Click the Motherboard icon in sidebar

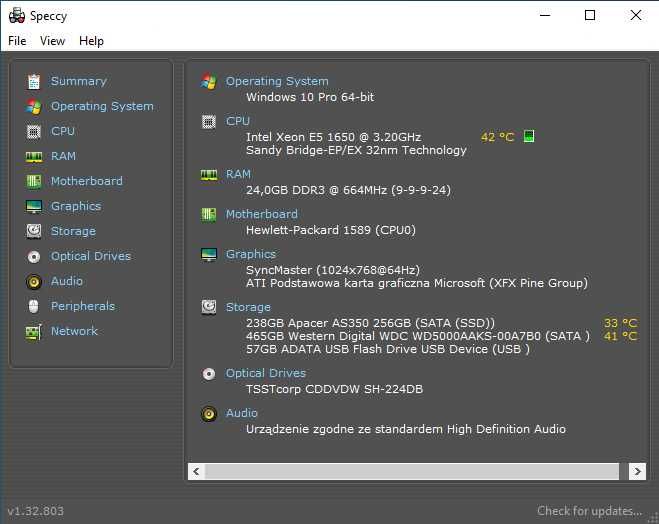tap(34, 182)
